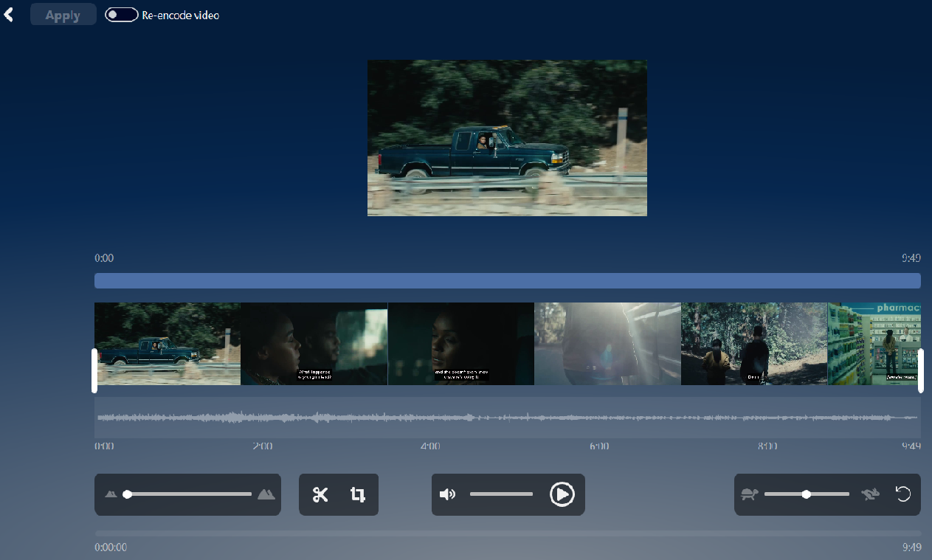Screen dimensions: 932x560
Task: Click the left trim handle of the filmstrip
Action: point(94,370)
